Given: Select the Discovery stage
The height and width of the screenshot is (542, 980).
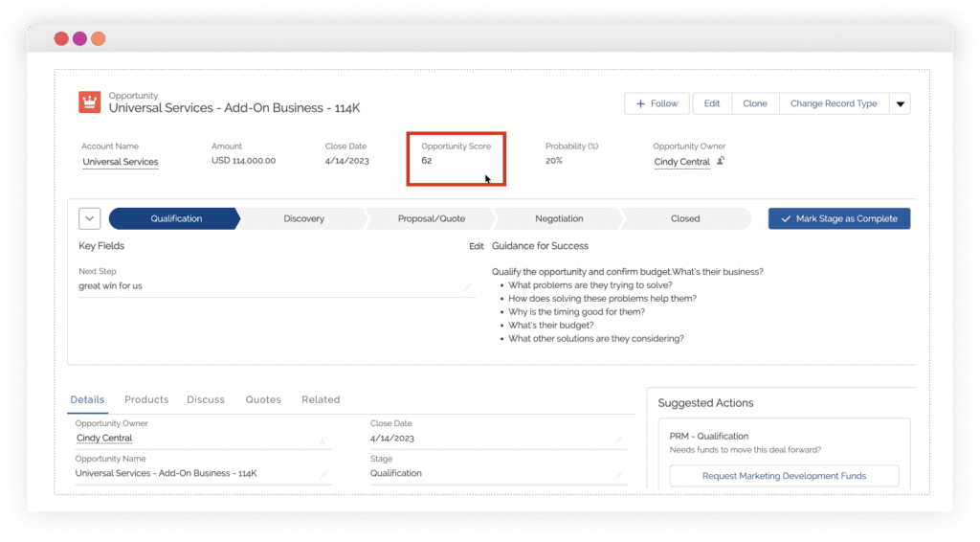Looking at the screenshot, I should [x=303, y=218].
